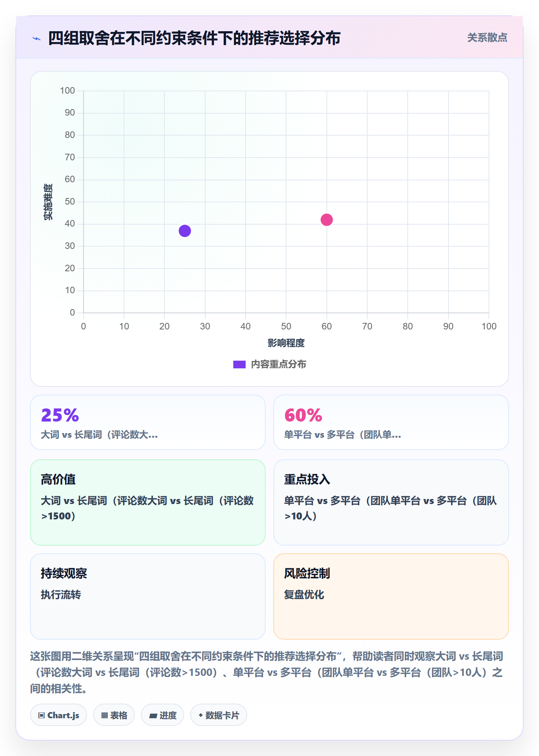Click the 影响程度 x-axis label
The height and width of the screenshot is (756, 539).
(x=286, y=343)
